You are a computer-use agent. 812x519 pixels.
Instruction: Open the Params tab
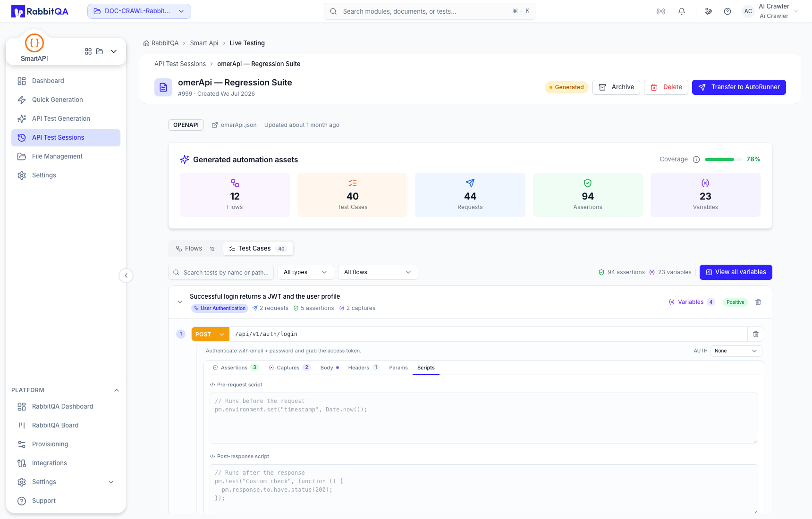398,368
